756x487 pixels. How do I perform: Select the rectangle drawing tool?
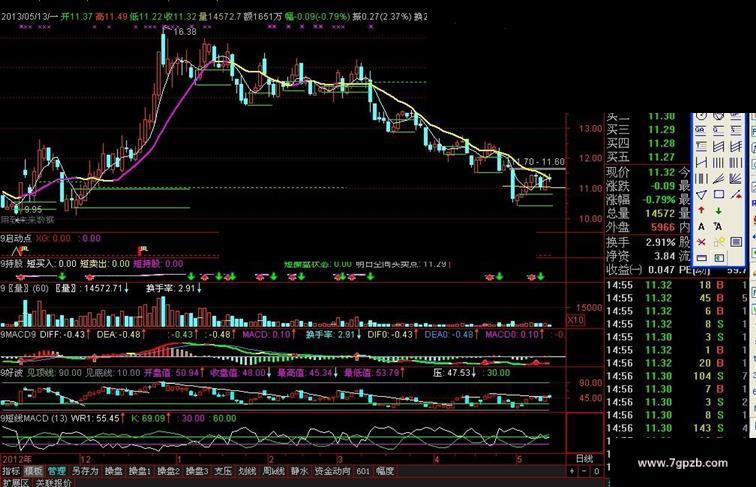(x=719, y=194)
